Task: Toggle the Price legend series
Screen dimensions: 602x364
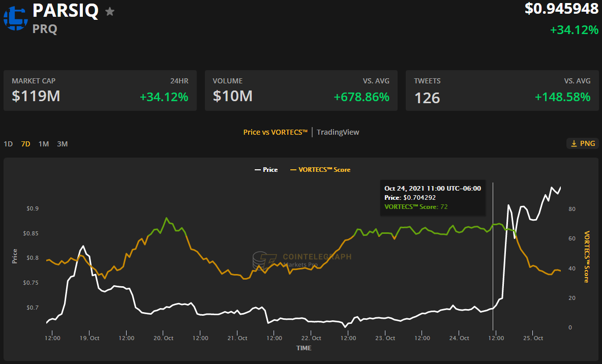Action: 266,170
